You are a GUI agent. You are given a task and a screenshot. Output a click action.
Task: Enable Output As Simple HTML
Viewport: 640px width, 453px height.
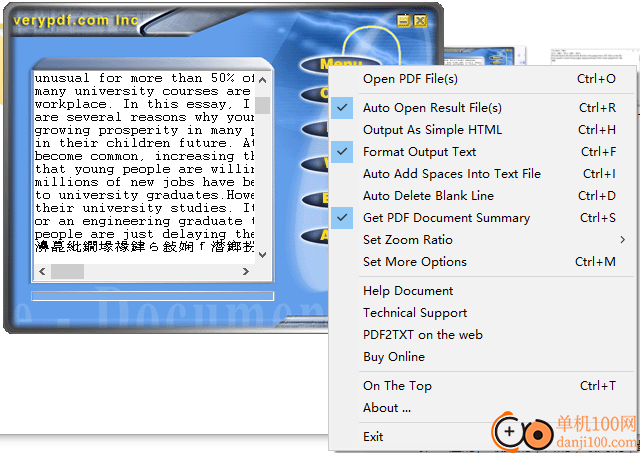click(482, 130)
